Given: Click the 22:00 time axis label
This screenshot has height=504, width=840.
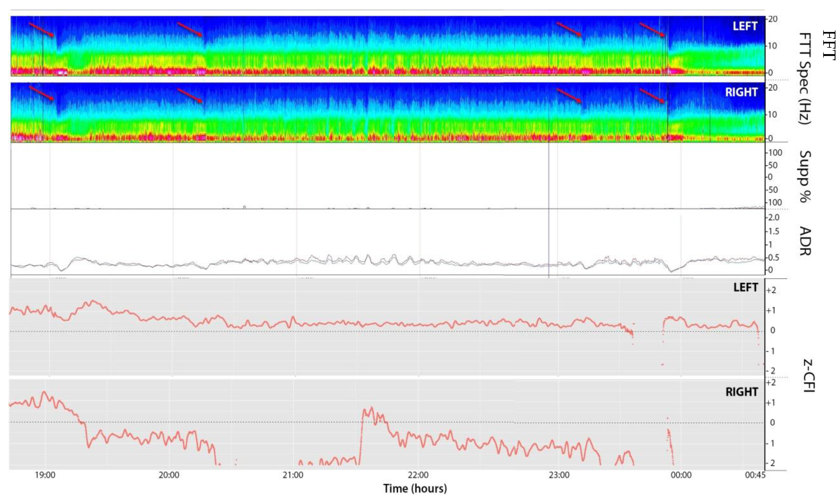Looking at the screenshot, I should coord(418,475).
